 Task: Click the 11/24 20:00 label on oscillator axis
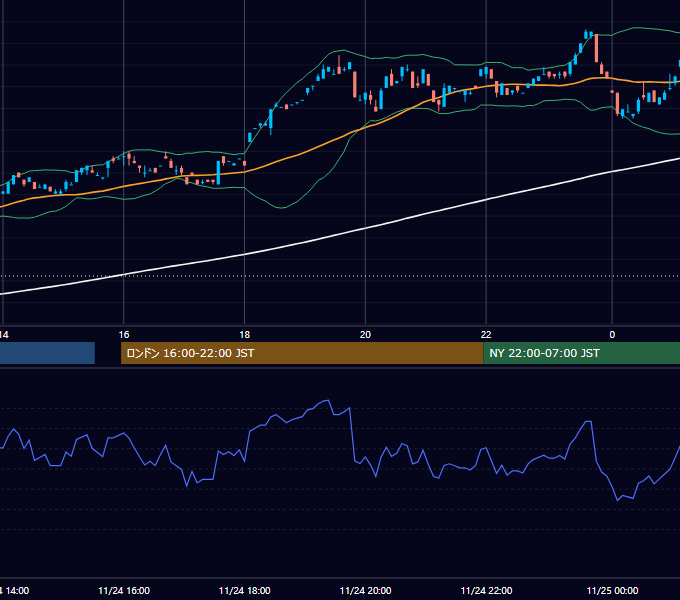point(365,590)
